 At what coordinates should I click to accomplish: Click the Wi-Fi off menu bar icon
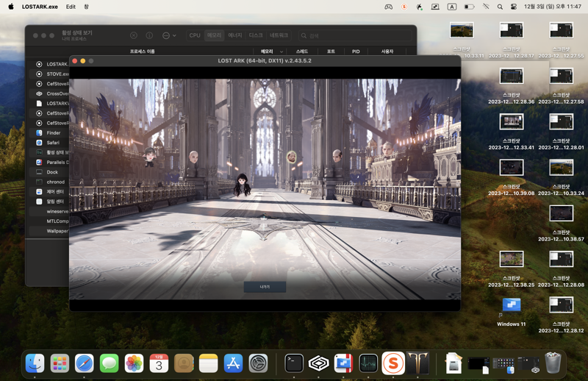[486, 7]
